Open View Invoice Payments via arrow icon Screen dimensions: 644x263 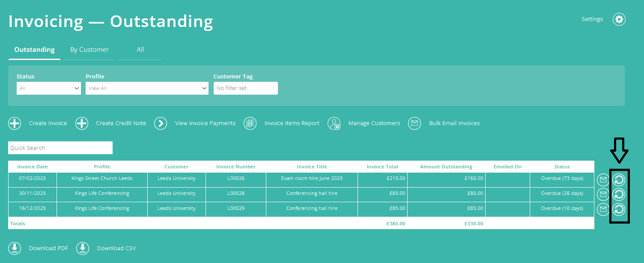161,123
